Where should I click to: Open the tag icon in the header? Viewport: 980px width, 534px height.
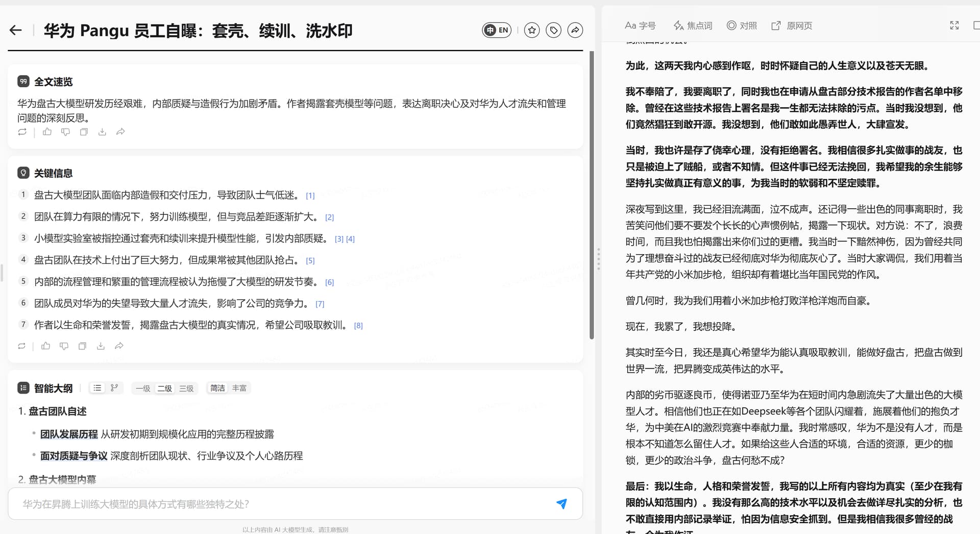click(x=553, y=30)
